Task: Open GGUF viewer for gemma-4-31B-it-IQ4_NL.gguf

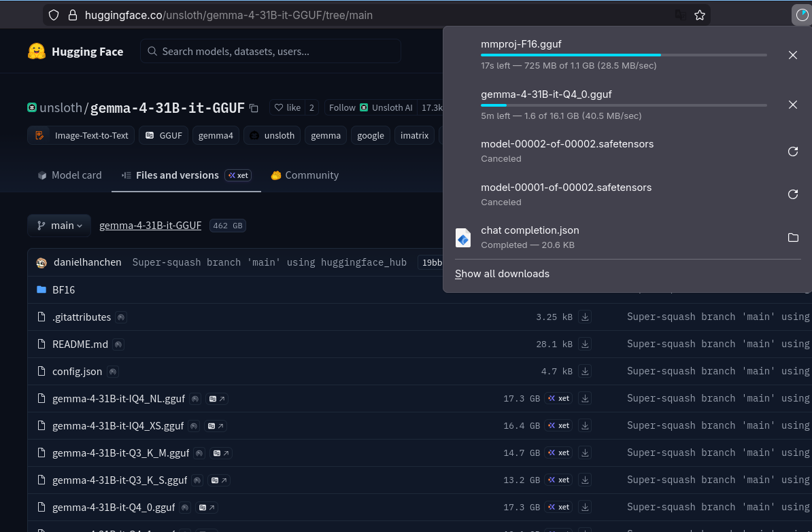Action: [216, 399]
